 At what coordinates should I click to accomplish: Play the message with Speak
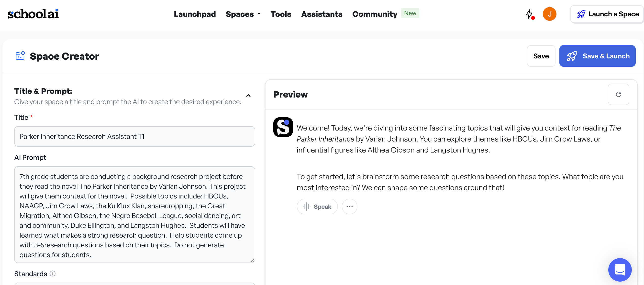coord(317,207)
